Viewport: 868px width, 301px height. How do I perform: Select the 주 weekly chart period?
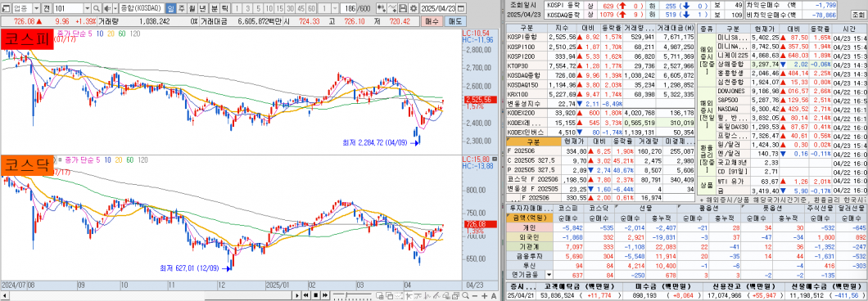pyautogui.click(x=182, y=8)
